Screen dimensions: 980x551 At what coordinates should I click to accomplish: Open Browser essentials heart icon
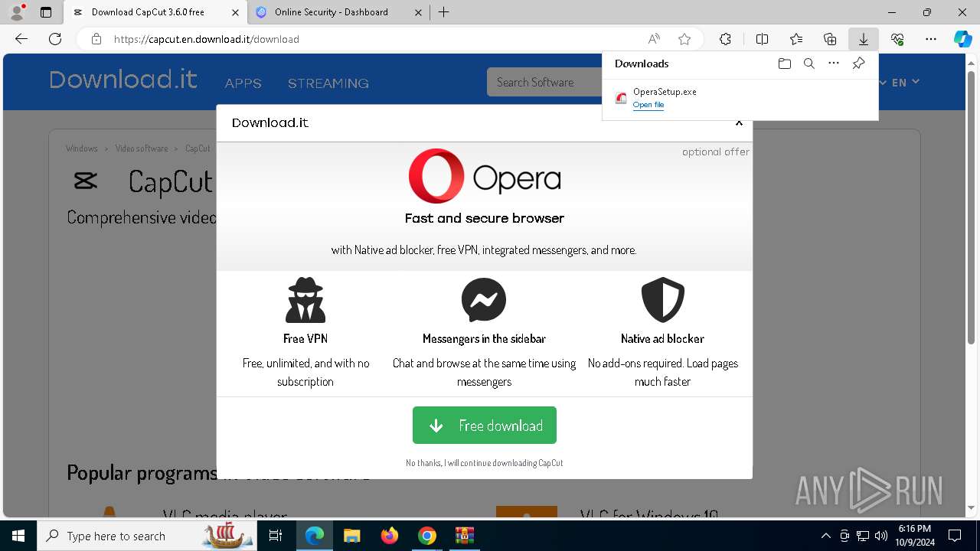897,39
